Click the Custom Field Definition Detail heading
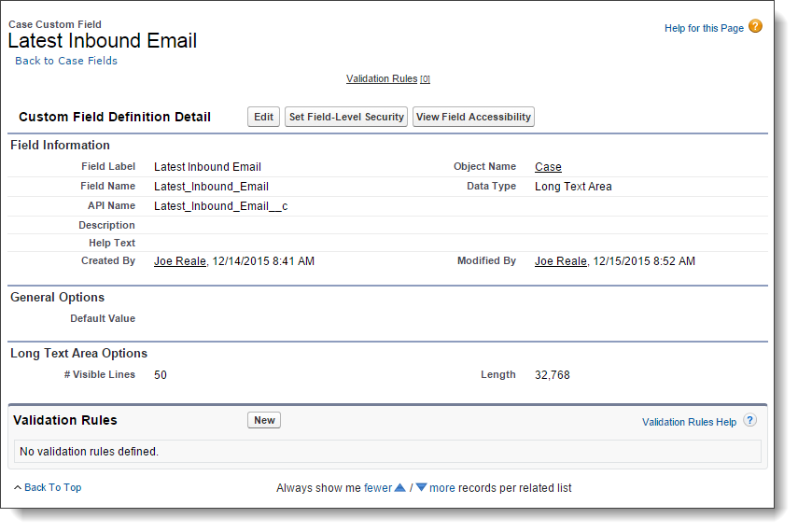The width and height of the screenshot is (798, 532). click(x=115, y=117)
